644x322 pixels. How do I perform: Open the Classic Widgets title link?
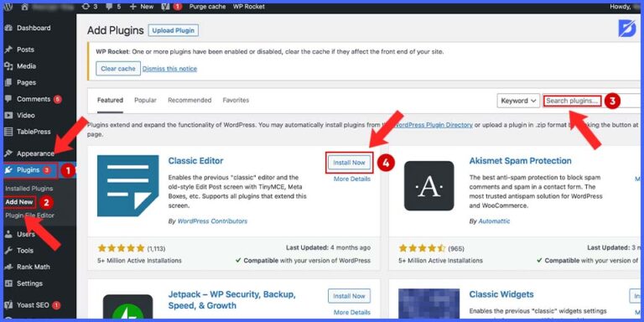coord(501,294)
